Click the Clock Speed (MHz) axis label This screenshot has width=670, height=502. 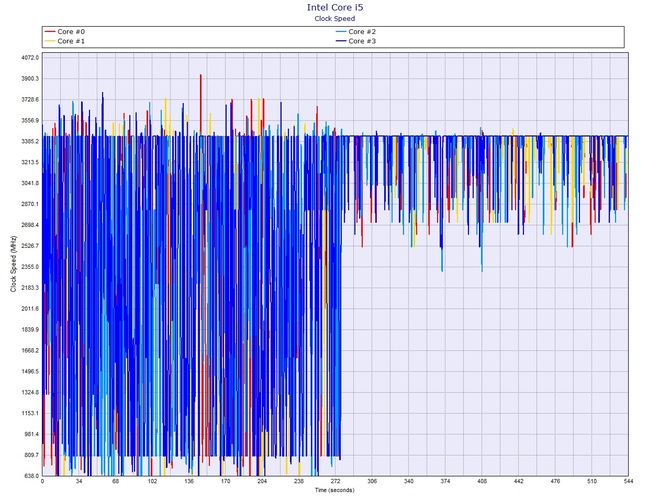[13, 264]
